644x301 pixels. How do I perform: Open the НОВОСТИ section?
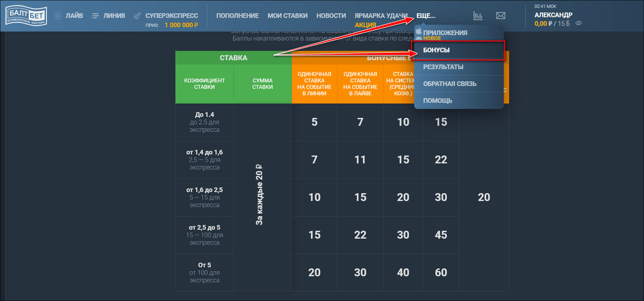331,16
